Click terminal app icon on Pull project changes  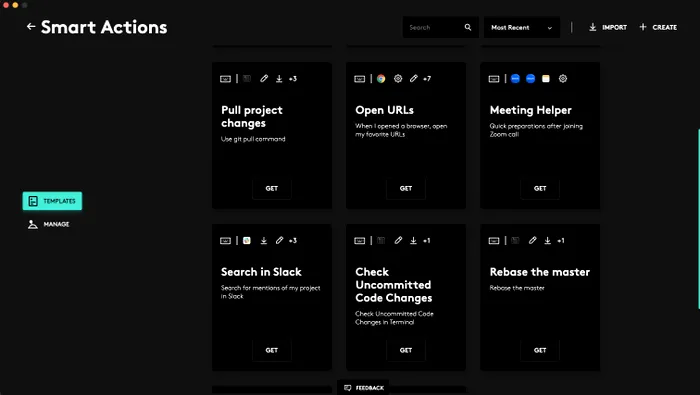[x=247, y=79]
